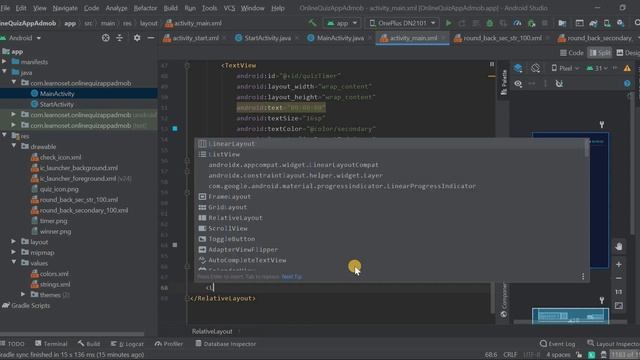The width and height of the screenshot is (640, 360).
Task: Run the app with green play button
Action: click(449, 23)
